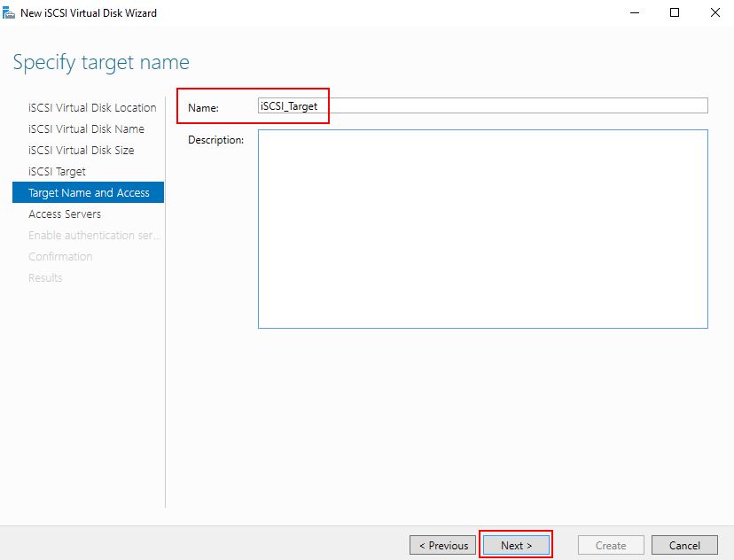Jump to iSCSI Target step
Image resolution: width=734 pixels, height=560 pixels.
pos(57,172)
